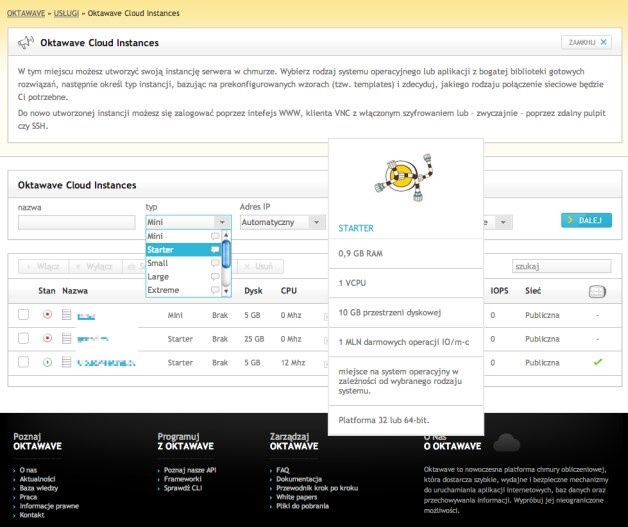The width and height of the screenshot is (628, 527).
Task: Open the Dokumentacja footer link
Action: point(299,479)
